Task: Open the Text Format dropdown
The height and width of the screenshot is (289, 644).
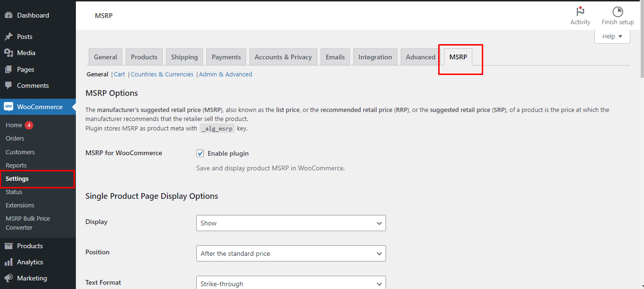Action: pos(291,283)
